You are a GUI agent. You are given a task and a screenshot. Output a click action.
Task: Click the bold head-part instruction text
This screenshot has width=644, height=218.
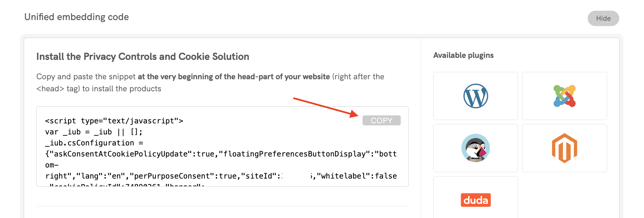click(x=234, y=76)
